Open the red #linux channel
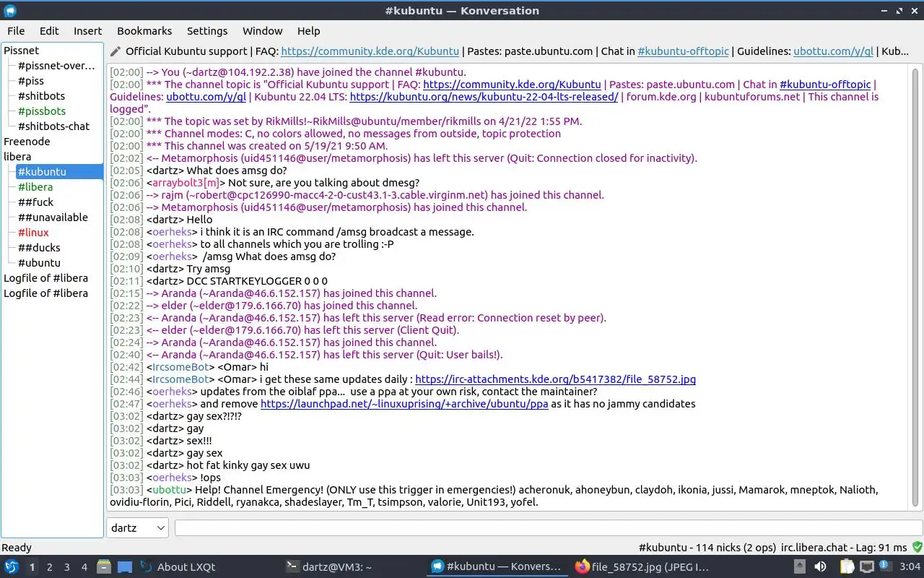This screenshot has width=924, height=578. coord(33,233)
